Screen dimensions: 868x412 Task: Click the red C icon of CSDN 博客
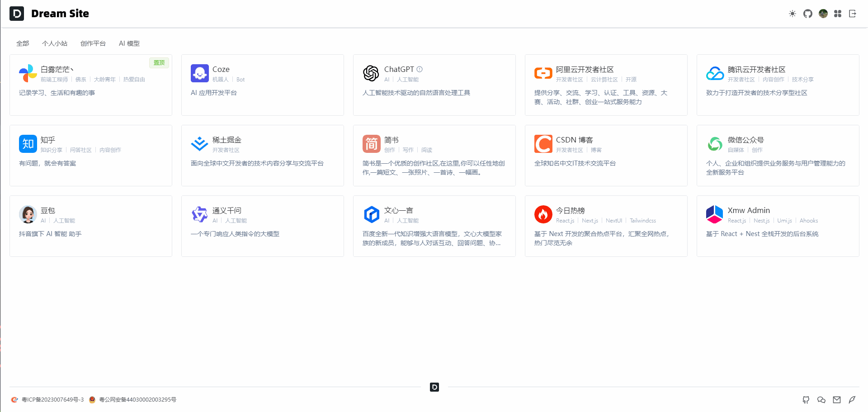point(543,144)
